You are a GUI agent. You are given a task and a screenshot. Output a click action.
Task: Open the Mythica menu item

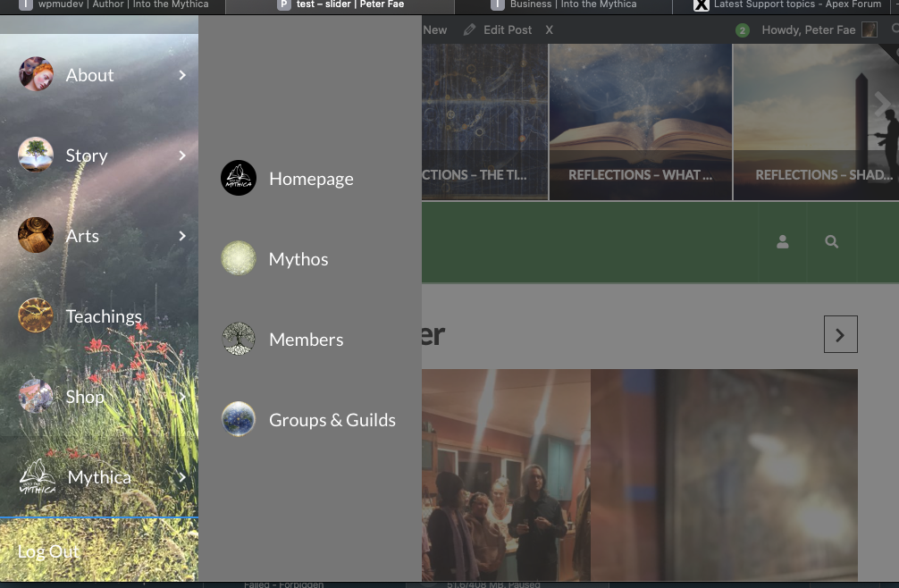click(99, 477)
